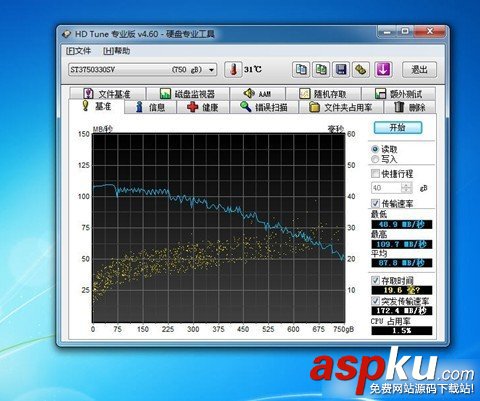This screenshot has width=480, height=401.
Task: Toggle the 突发传输速率 checkbox
Action: point(375,301)
